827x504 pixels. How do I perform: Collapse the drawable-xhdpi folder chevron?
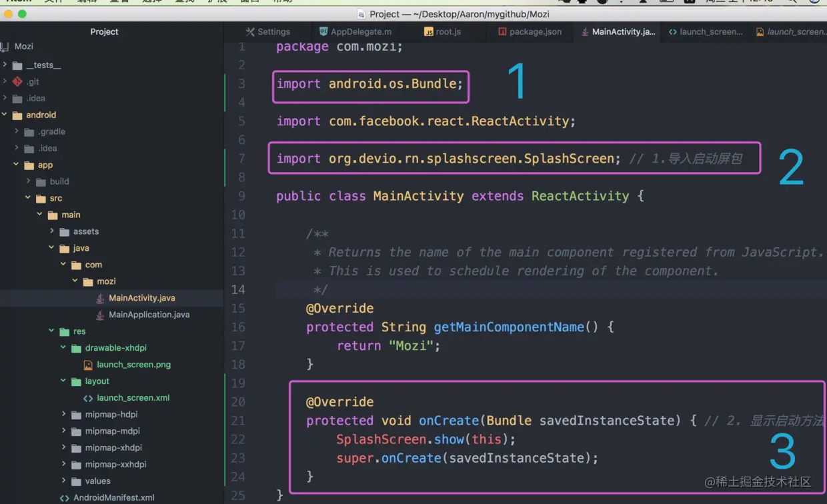tap(64, 348)
